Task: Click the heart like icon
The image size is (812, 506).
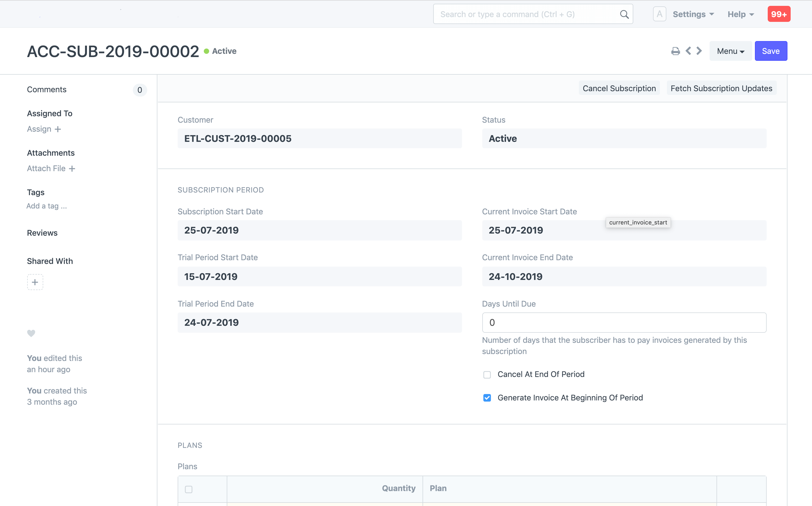Action: (x=31, y=333)
